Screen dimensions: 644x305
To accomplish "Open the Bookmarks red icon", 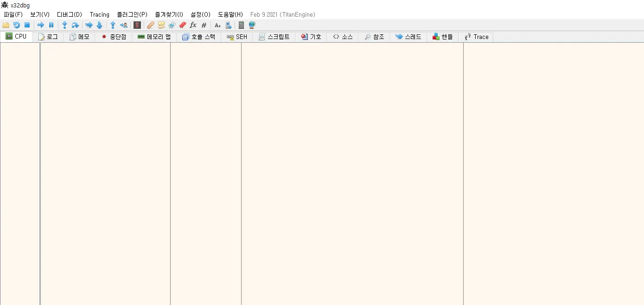I will point(183,25).
